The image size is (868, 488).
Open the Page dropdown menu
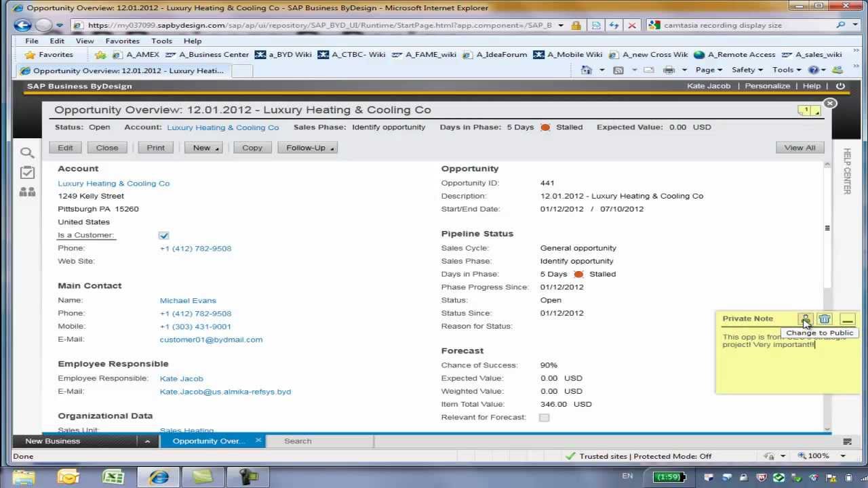[709, 70]
